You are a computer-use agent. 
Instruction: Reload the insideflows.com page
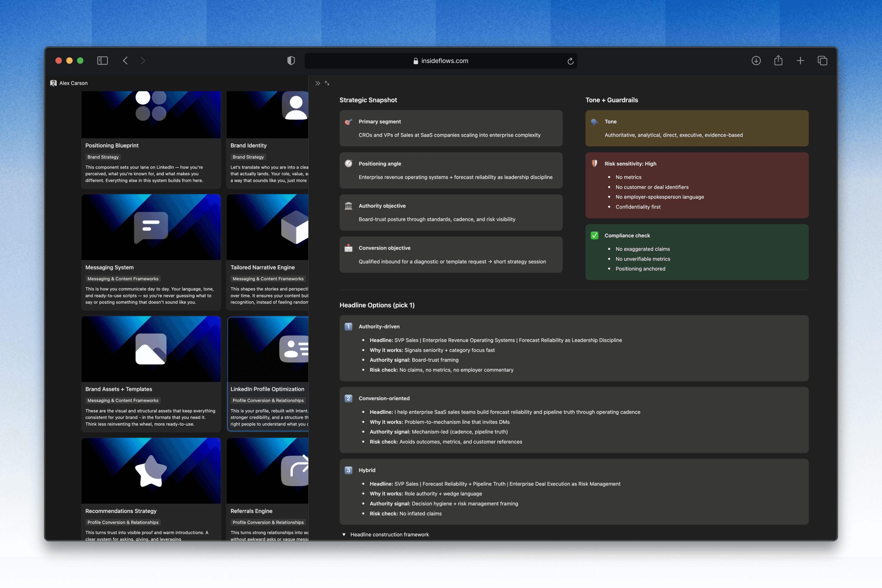pyautogui.click(x=570, y=61)
